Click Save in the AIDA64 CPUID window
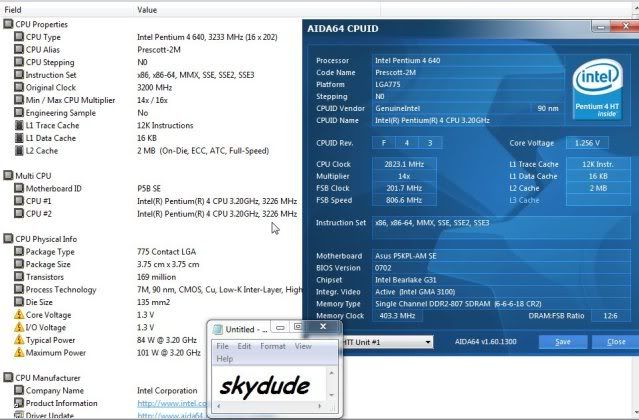The width and height of the screenshot is (639, 420). 563,342
